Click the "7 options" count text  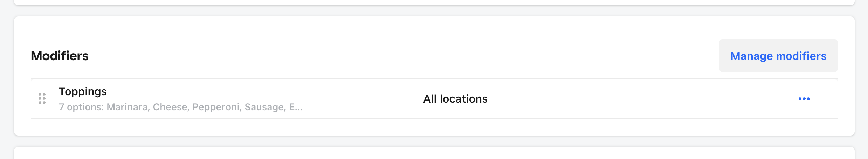tap(81, 107)
